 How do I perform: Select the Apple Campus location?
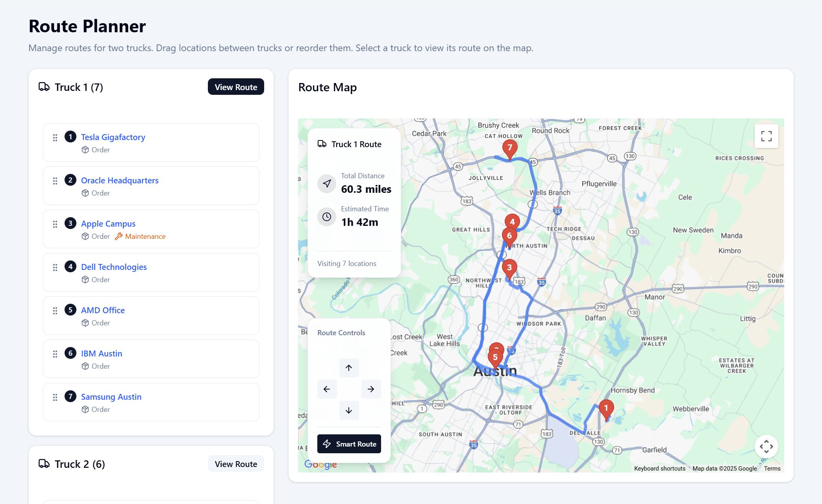point(108,223)
